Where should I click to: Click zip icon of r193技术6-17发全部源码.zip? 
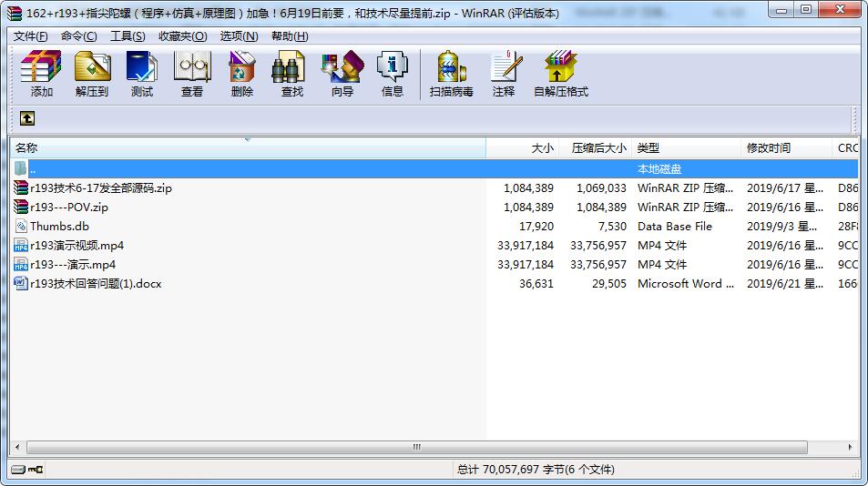21,188
